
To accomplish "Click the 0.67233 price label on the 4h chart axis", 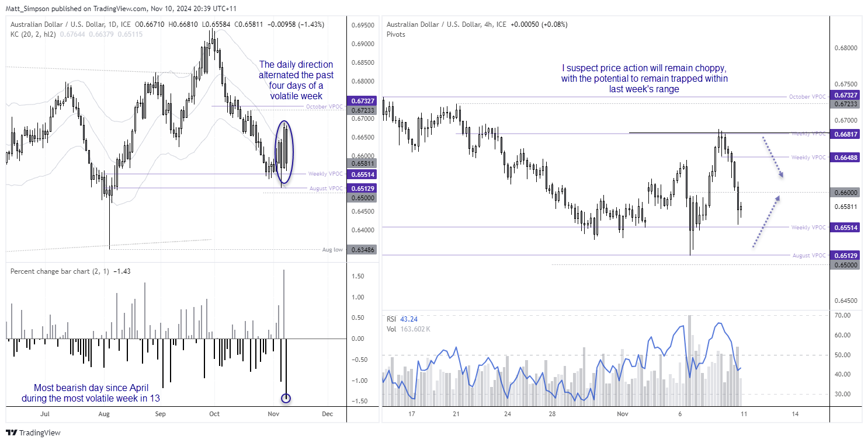I will click(x=845, y=103).
